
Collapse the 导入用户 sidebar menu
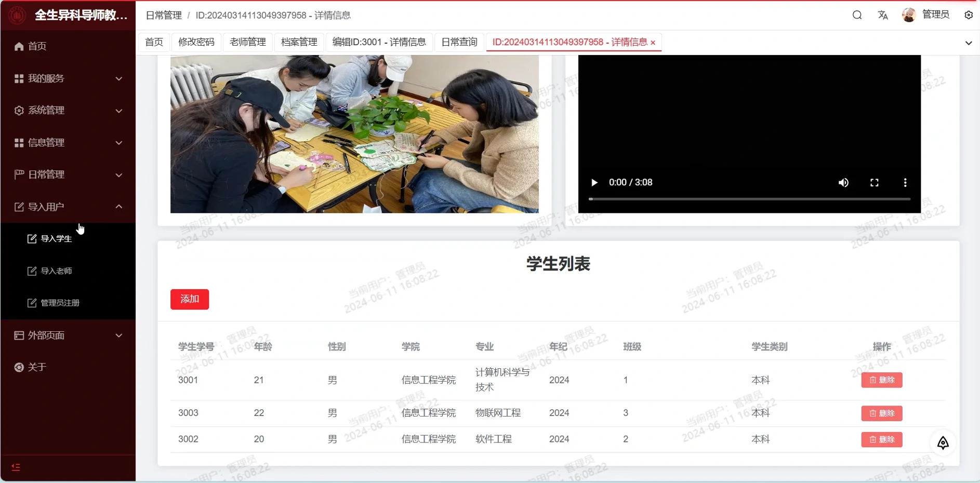(x=68, y=207)
